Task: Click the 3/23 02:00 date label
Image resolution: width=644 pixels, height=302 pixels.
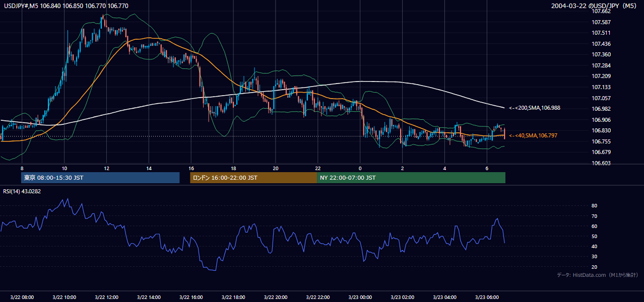Action: pos(403,297)
